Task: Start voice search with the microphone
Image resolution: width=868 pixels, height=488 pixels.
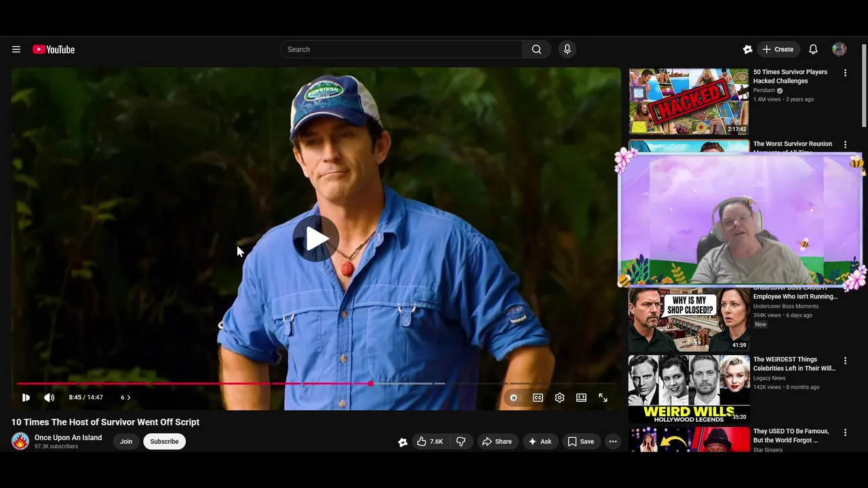Action: (x=568, y=49)
